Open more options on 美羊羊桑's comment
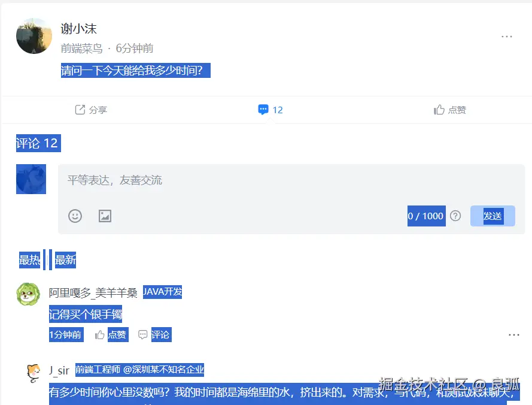The height and width of the screenshot is (405, 532). point(513,334)
